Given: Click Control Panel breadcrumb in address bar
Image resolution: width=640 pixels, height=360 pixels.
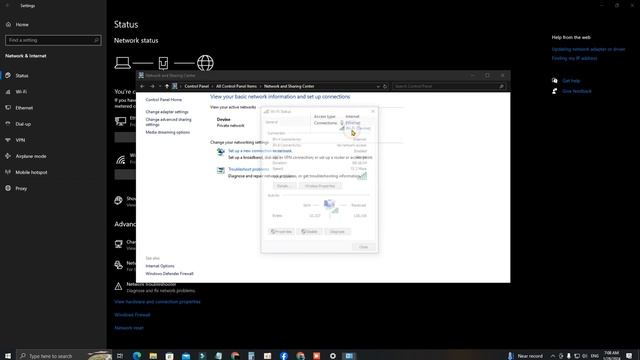Looking at the screenshot, I should [x=196, y=86].
